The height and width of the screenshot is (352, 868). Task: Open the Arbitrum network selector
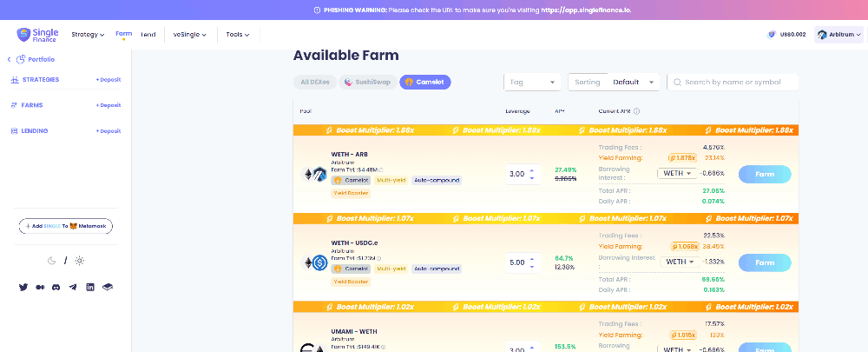point(838,35)
